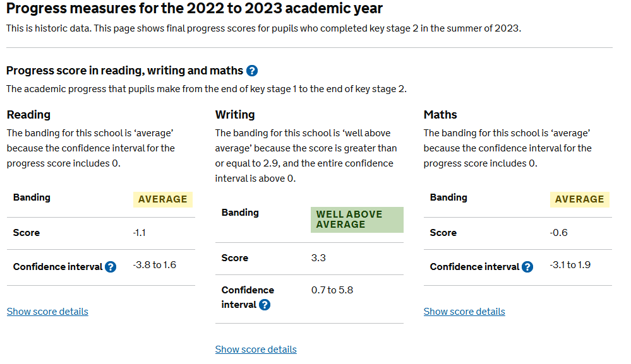The image size is (631, 364).
Task: Click the 2022 to 2023 academic year heading
Action: [195, 8]
